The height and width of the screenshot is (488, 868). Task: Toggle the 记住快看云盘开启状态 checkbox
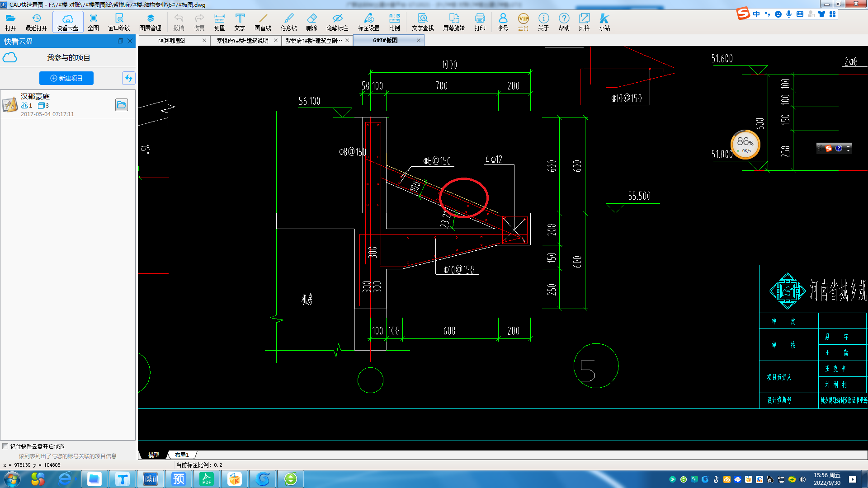click(x=5, y=446)
